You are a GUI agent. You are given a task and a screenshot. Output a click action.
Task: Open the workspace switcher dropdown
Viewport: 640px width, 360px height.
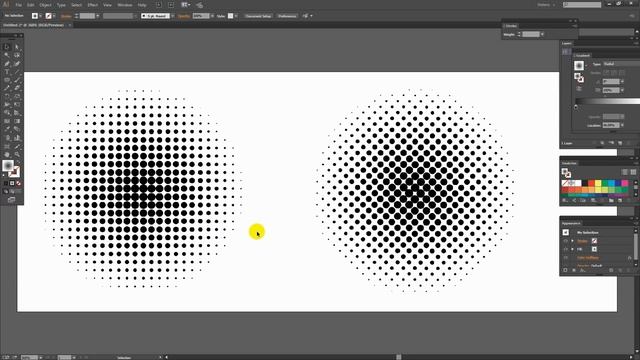(x=546, y=5)
